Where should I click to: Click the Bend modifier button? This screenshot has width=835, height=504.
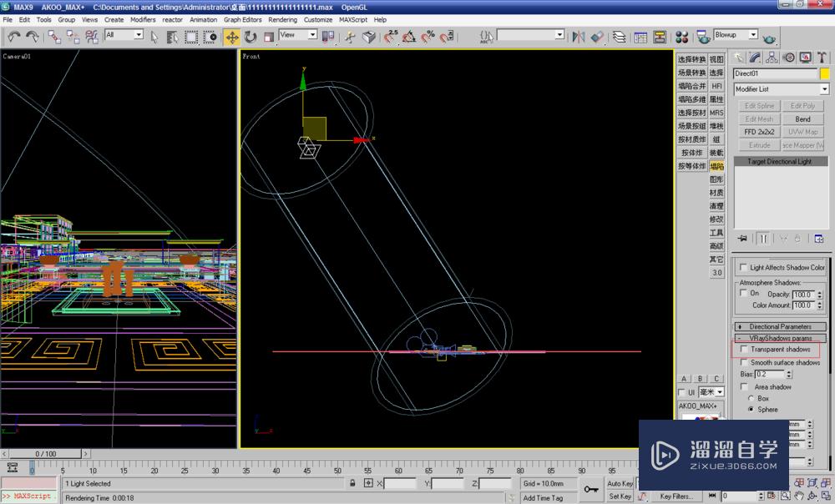coord(802,119)
